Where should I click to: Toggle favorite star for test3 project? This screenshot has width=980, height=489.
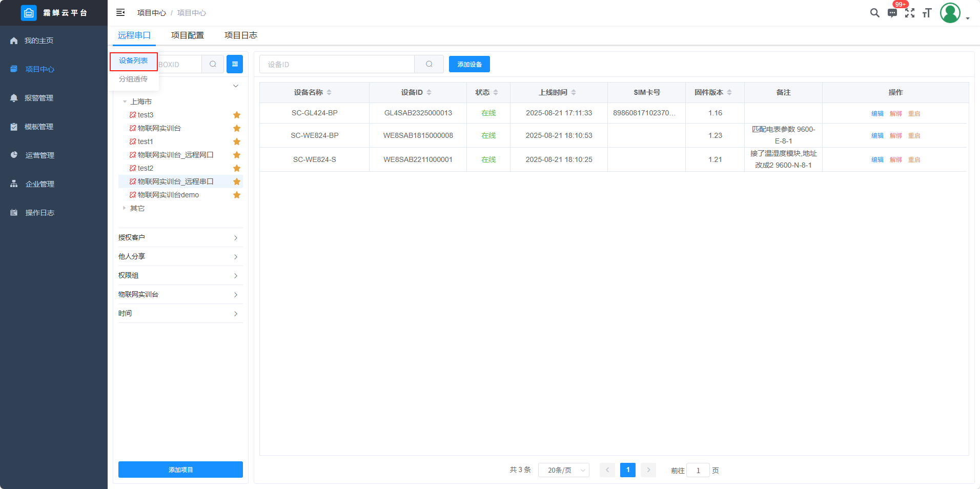tap(237, 115)
